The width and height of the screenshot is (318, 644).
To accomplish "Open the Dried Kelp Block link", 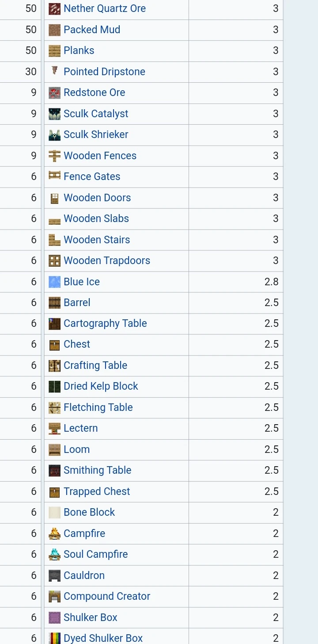I will point(101,386).
